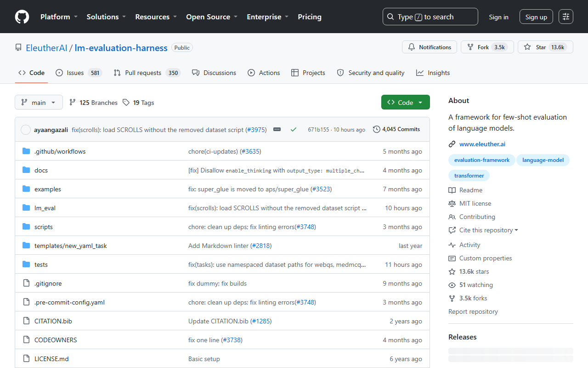Click the repository icon before EleutherAI
Viewport: 588px width, 368px height.
[18, 48]
